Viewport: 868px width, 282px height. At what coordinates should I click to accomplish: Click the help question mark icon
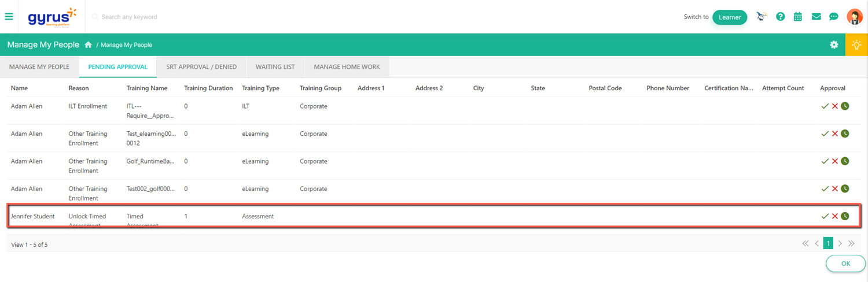coord(780,17)
